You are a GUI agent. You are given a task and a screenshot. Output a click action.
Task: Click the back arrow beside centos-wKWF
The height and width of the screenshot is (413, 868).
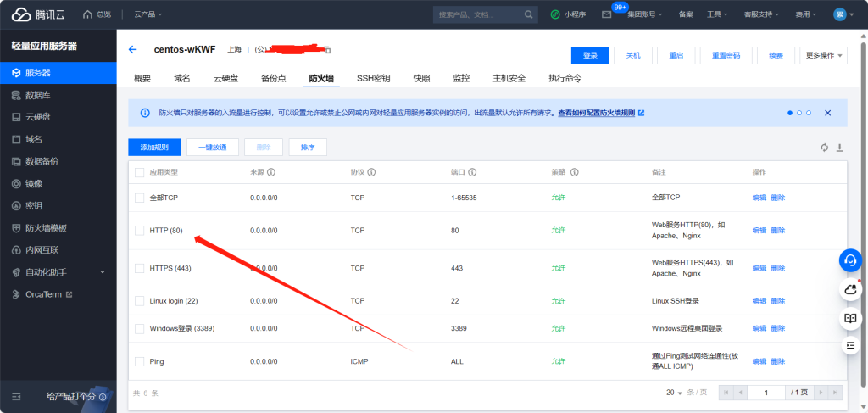[132, 50]
